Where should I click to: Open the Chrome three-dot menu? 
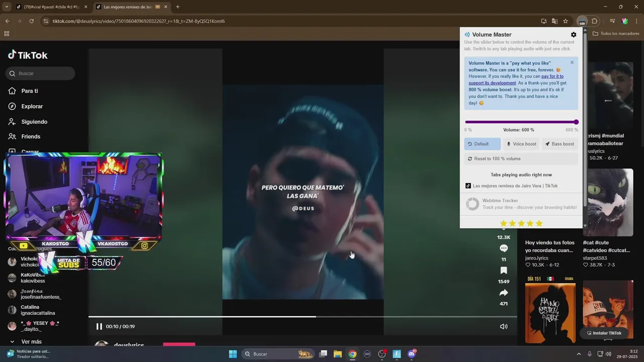(636, 21)
